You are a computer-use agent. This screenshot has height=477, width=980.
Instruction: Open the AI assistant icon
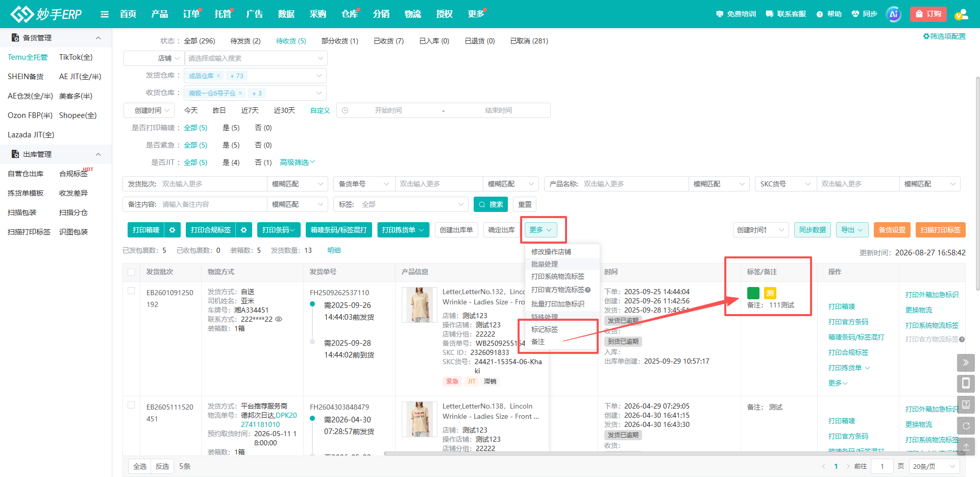click(x=893, y=14)
